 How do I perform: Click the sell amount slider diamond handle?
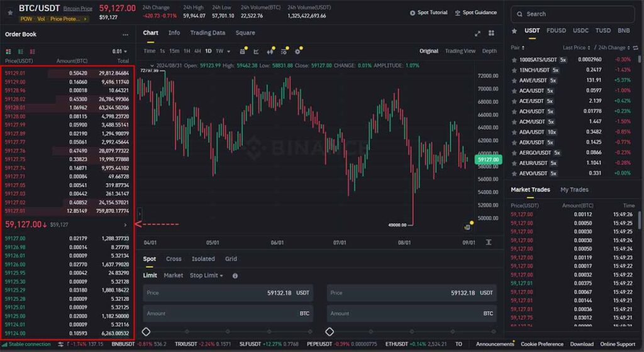pos(330,331)
